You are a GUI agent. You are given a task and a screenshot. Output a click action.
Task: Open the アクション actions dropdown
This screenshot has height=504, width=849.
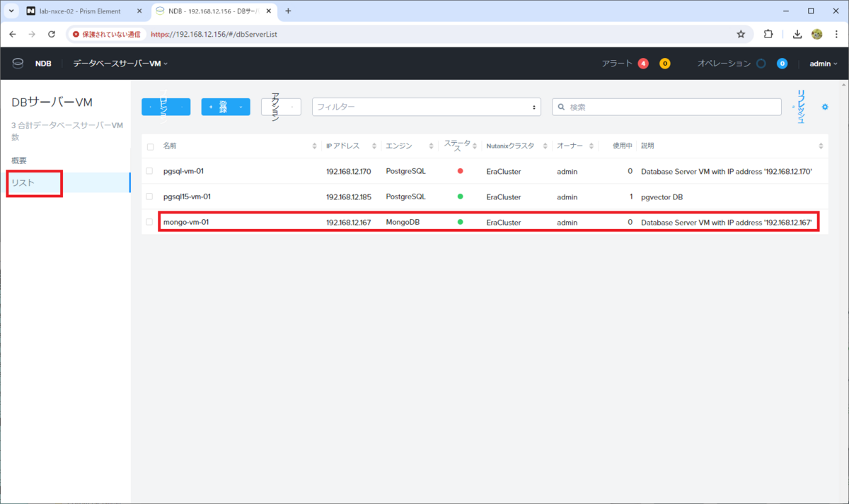(282, 107)
